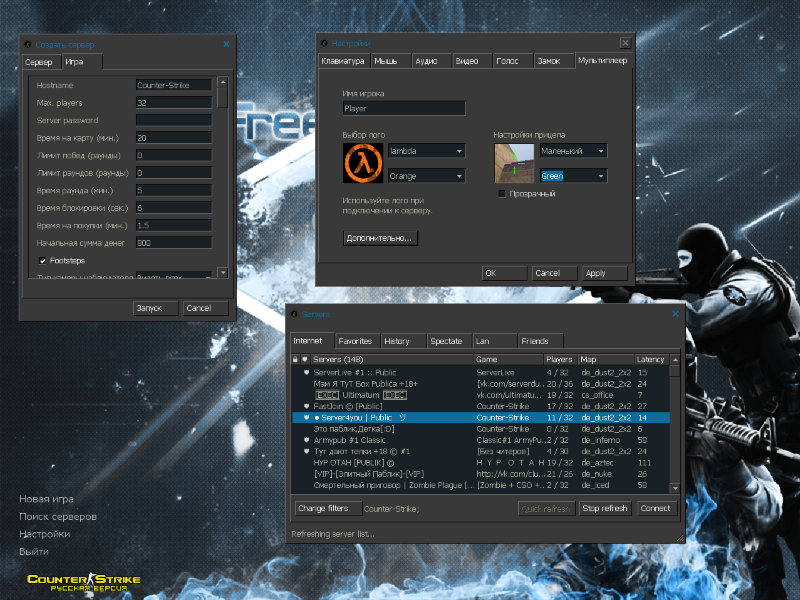
Task: Click Cancel in Настройки window
Action: 554,273
